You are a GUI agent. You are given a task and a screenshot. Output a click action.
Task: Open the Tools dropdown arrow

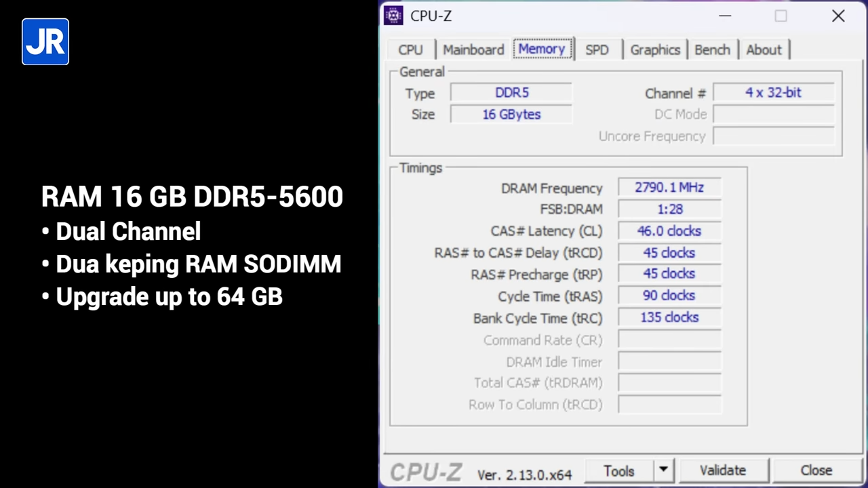point(663,470)
